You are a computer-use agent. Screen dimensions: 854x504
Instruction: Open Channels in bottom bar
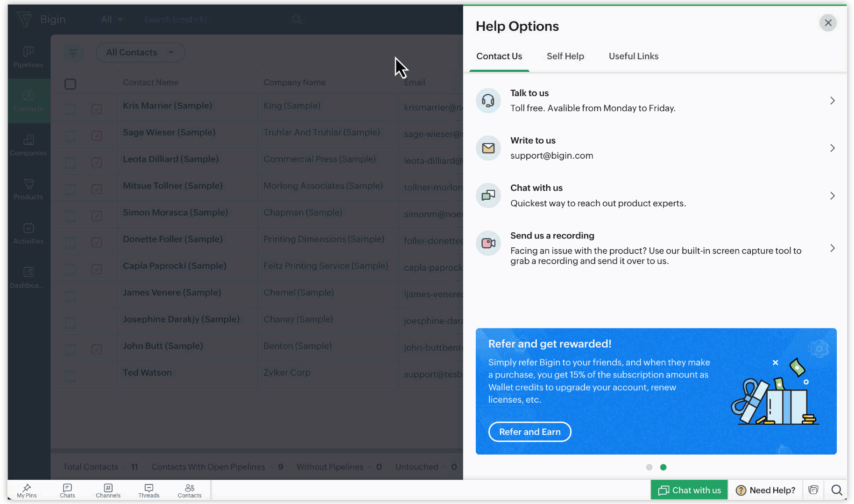[108, 490]
